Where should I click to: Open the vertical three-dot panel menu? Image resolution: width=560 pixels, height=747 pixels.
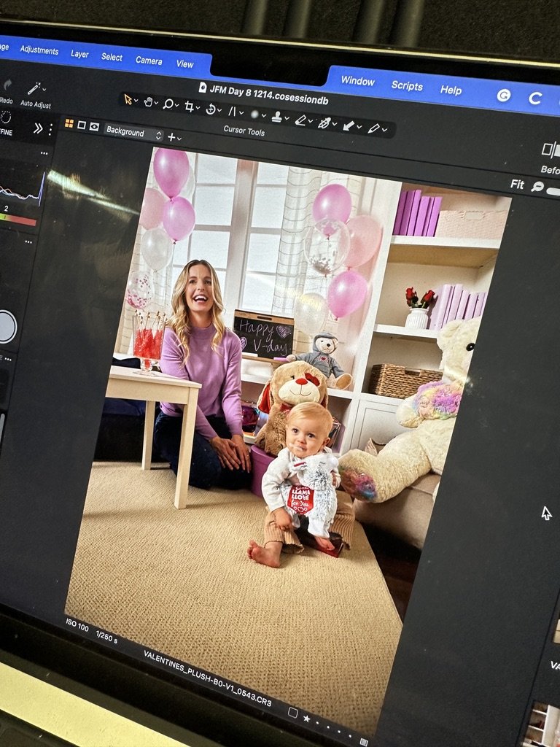(x=50, y=130)
